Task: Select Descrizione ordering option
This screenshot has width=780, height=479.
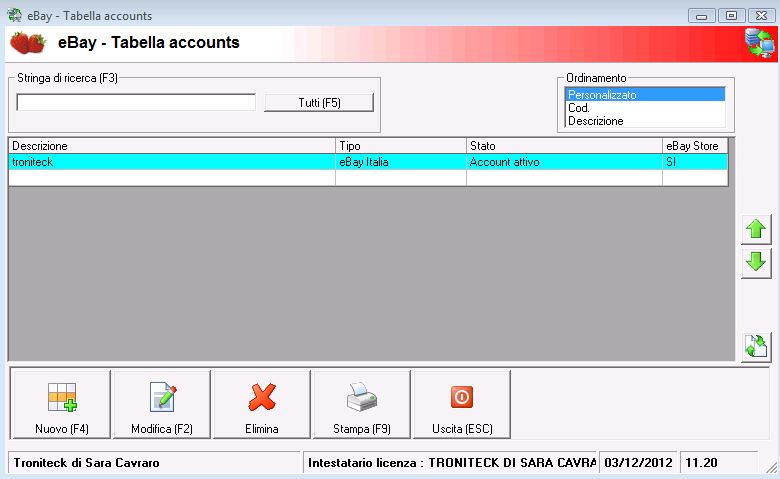Action: click(645, 121)
